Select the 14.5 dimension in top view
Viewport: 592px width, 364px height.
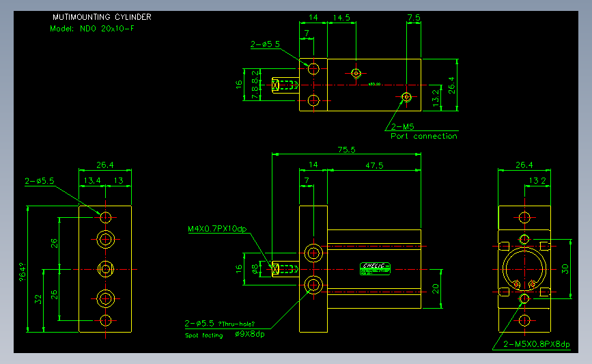(x=341, y=18)
